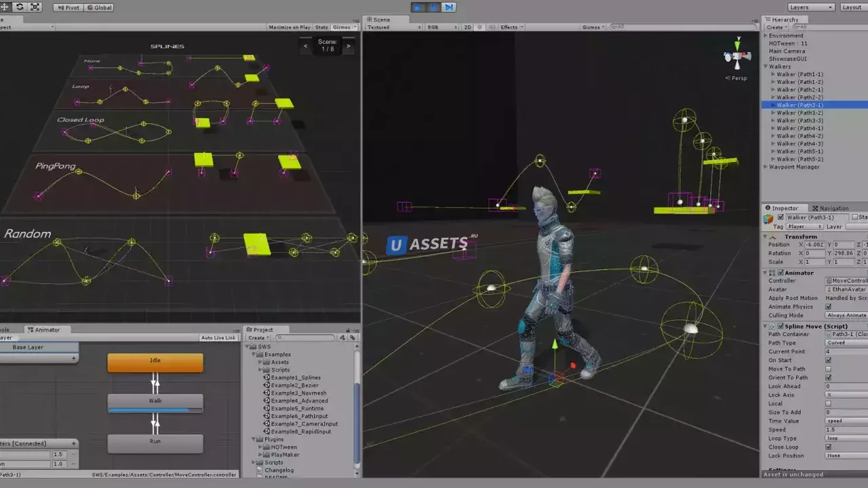
Task: Toggle the Global handle rotation button
Action: [x=100, y=7]
